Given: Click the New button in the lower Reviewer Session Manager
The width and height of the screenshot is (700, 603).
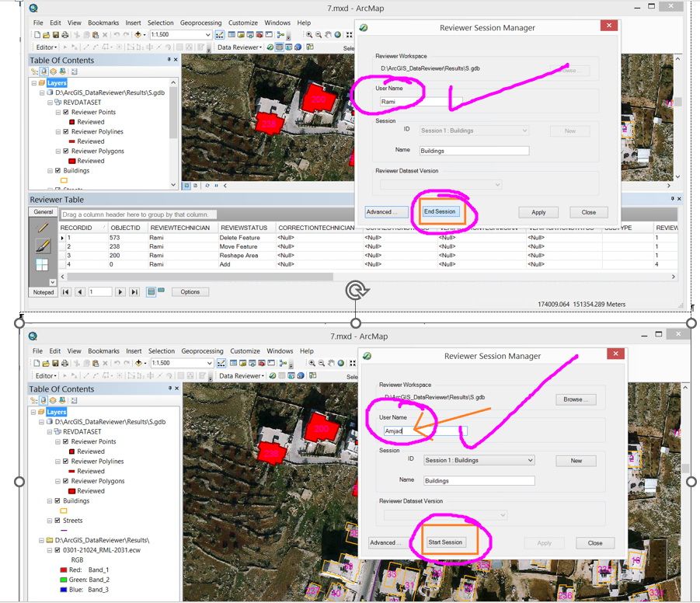Looking at the screenshot, I should (x=576, y=461).
